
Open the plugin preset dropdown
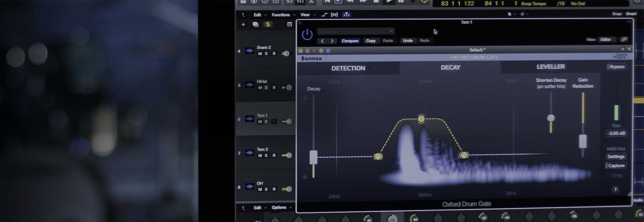(x=356, y=31)
